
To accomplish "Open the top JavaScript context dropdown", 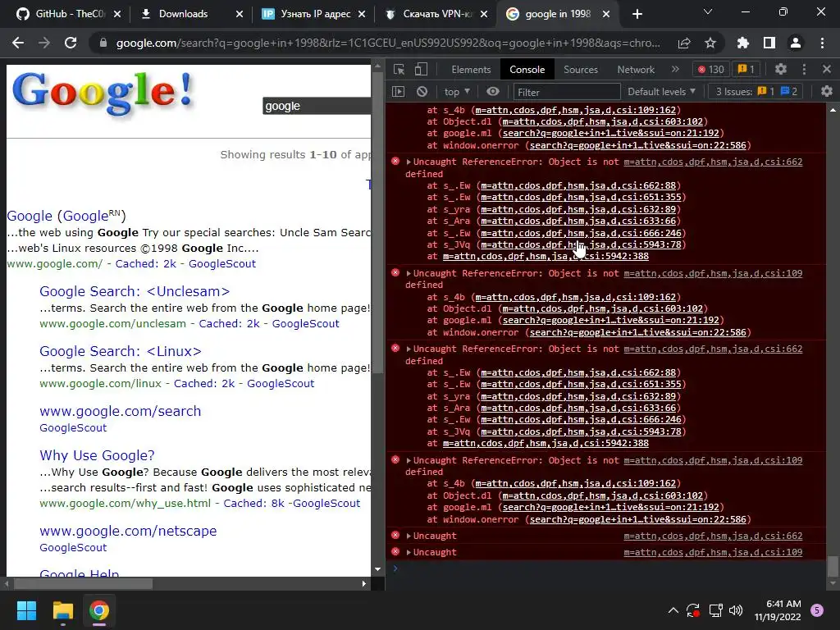I will (457, 92).
